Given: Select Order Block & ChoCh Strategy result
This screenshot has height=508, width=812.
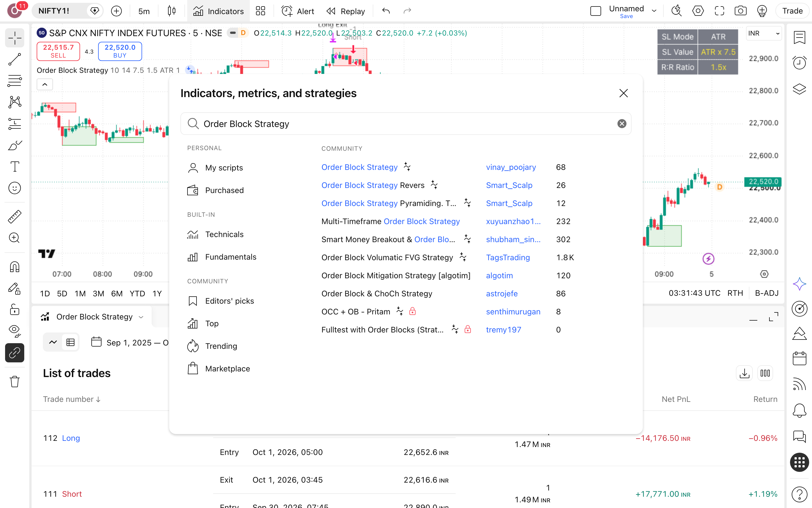Looking at the screenshot, I should coord(377,294).
